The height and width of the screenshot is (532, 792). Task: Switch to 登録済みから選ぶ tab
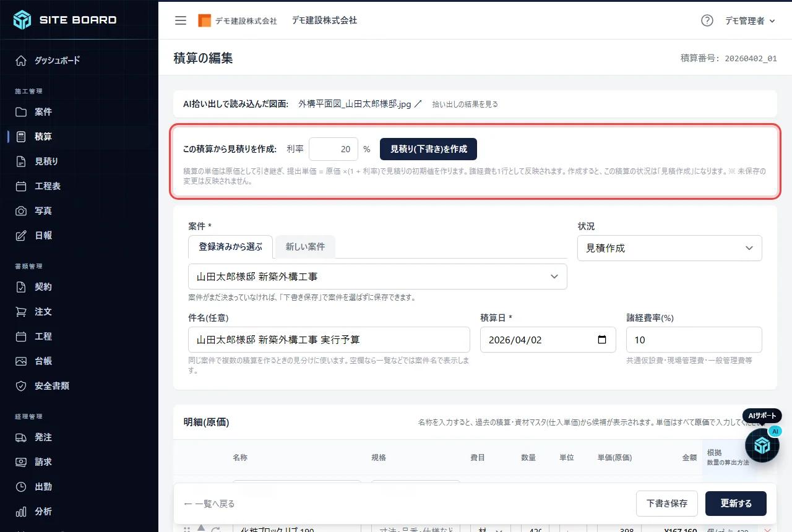click(x=231, y=246)
